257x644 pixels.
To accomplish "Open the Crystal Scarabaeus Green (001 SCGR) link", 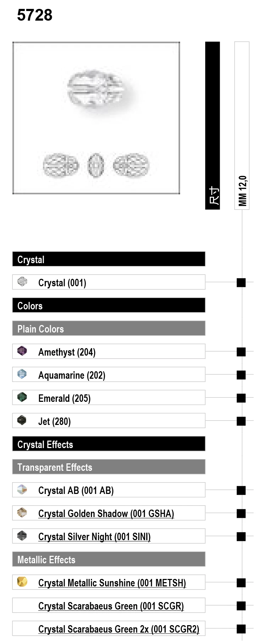I will (x=111, y=606).
